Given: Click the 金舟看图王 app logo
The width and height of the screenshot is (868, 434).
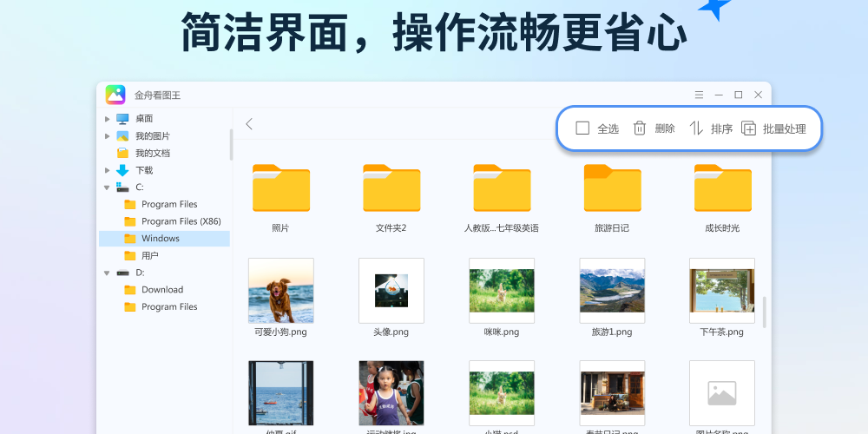Looking at the screenshot, I should click(115, 95).
